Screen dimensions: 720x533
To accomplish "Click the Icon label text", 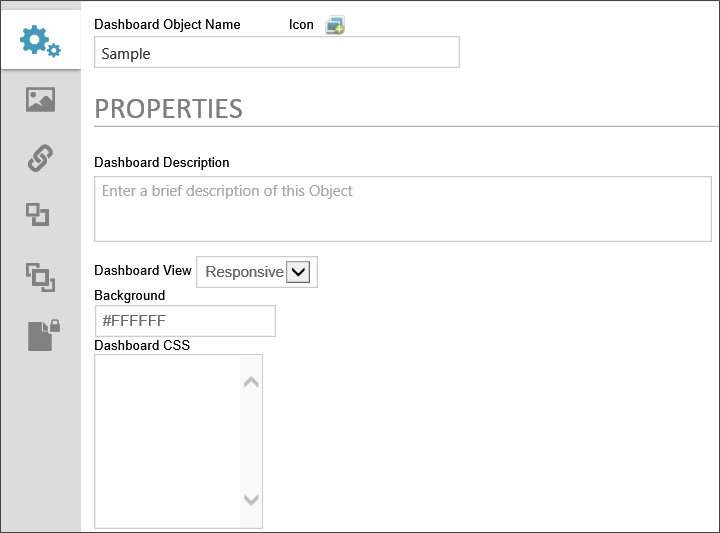I will point(301,25).
